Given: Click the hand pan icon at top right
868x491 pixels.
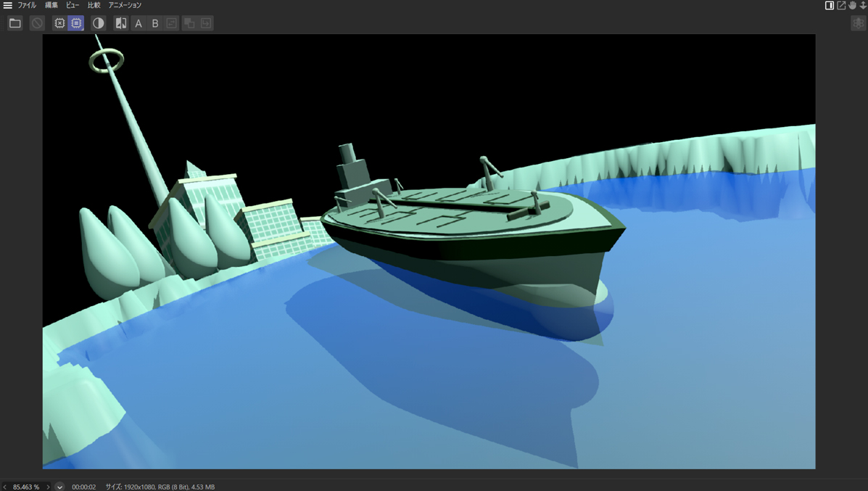Looking at the screenshot, I should pyautogui.click(x=852, y=5).
